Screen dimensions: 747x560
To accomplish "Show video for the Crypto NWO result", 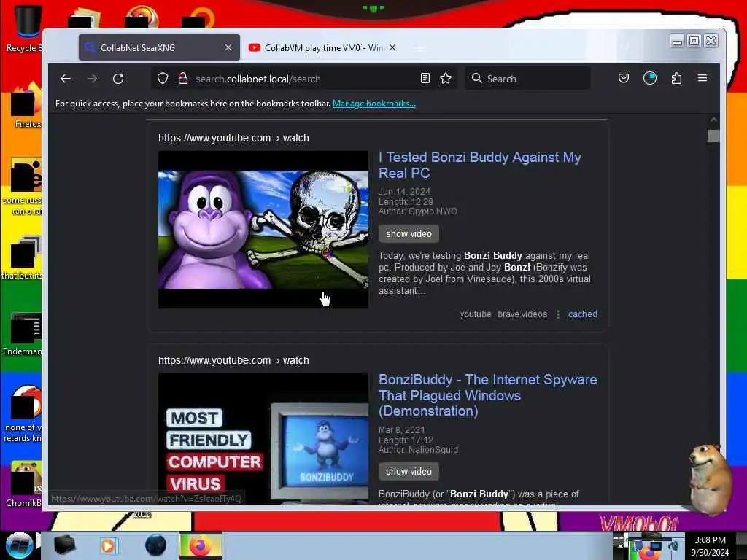I will click(409, 234).
